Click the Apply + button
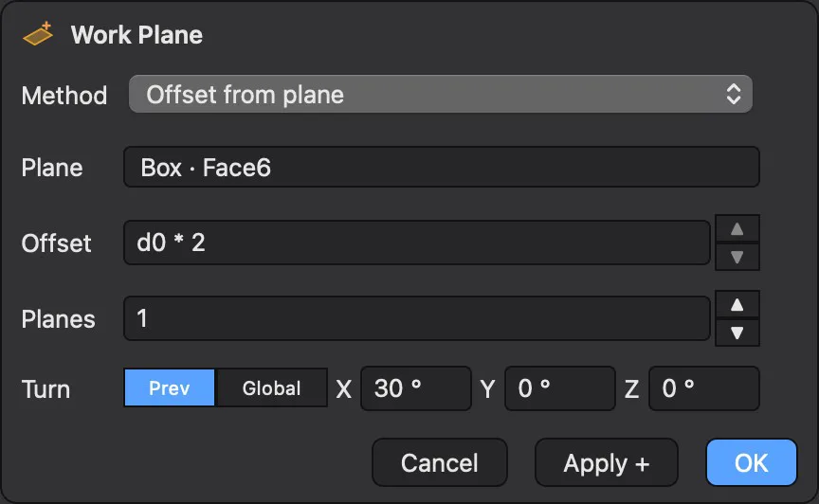The width and height of the screenshot is (819, 504). pyautogui.click(x=607, y=462)
